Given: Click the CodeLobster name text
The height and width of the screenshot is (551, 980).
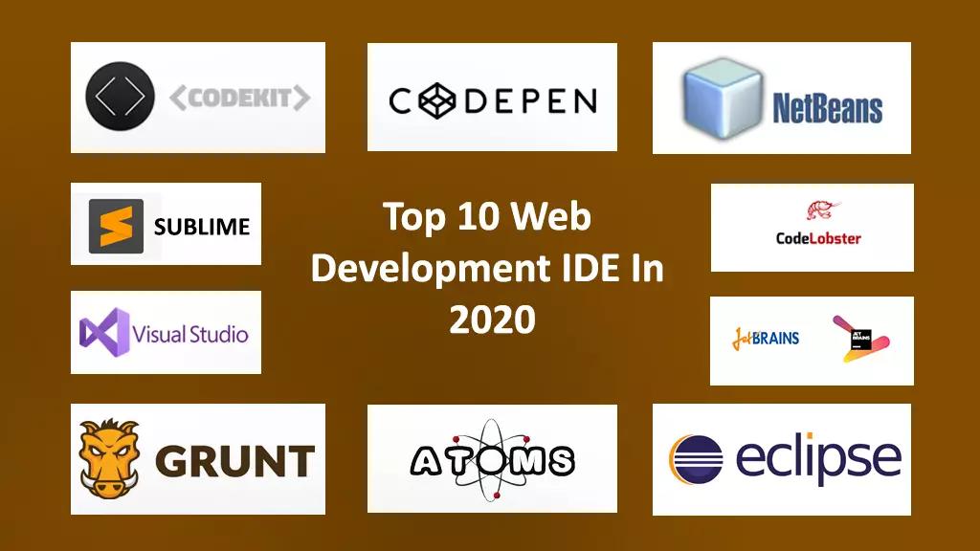Looking at the screenshot, I should (818, 238).
